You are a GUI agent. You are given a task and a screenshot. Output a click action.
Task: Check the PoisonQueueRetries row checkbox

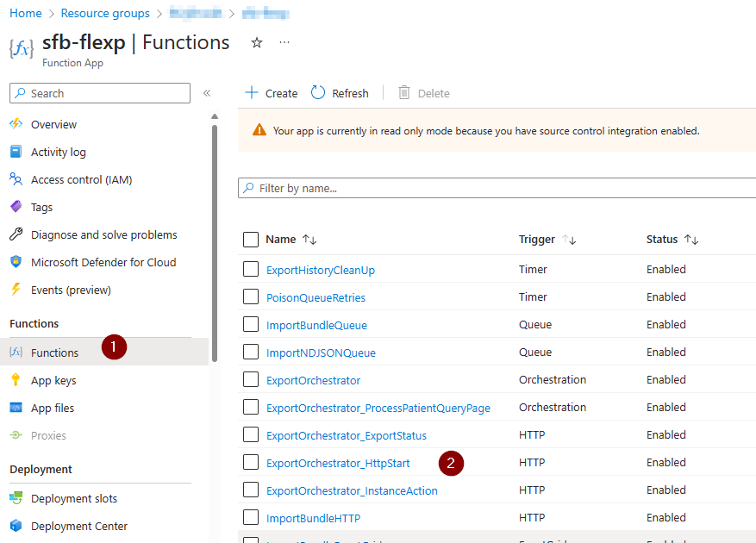tap(251, 296)
